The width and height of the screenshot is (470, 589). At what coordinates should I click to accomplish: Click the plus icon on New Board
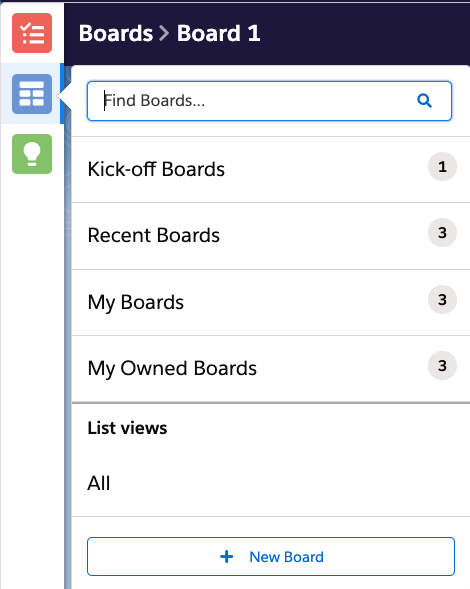point(227,557)
